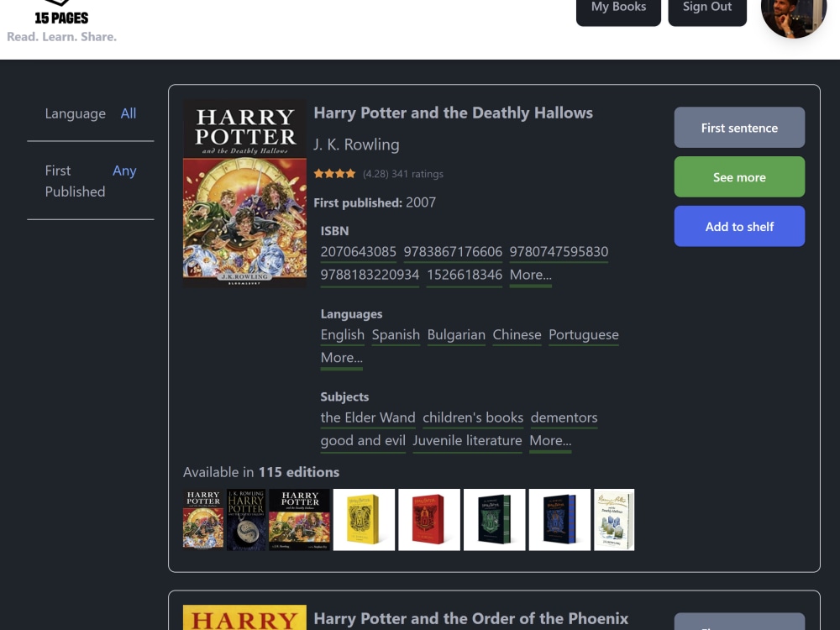Open the blue Ravenclaw edition thumbnail
Viewport: 840px width, 630px height.
click(559, 520)
